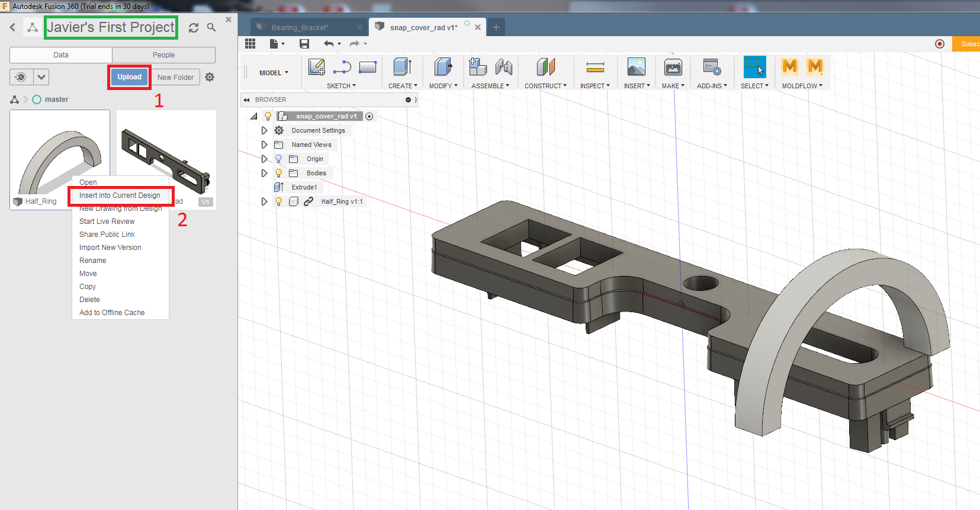
Task: Start the Create Sketch tool
Action: pos(317,67)
